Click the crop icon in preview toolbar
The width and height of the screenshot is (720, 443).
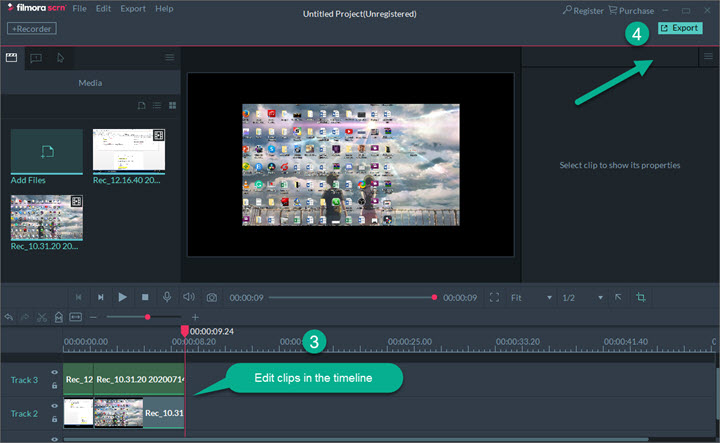tap(641, 297)
